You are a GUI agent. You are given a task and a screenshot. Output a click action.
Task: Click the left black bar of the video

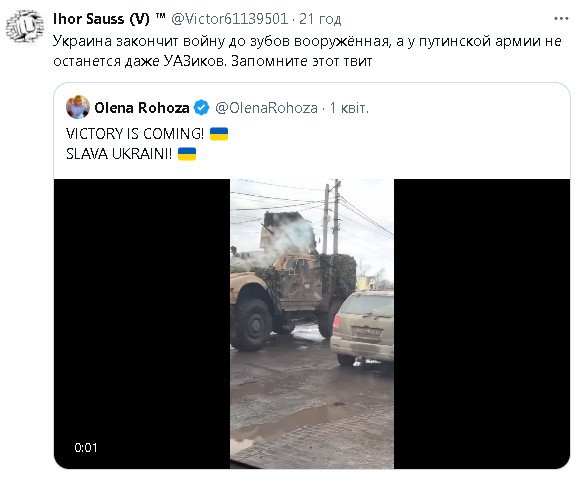coord(142,324)
